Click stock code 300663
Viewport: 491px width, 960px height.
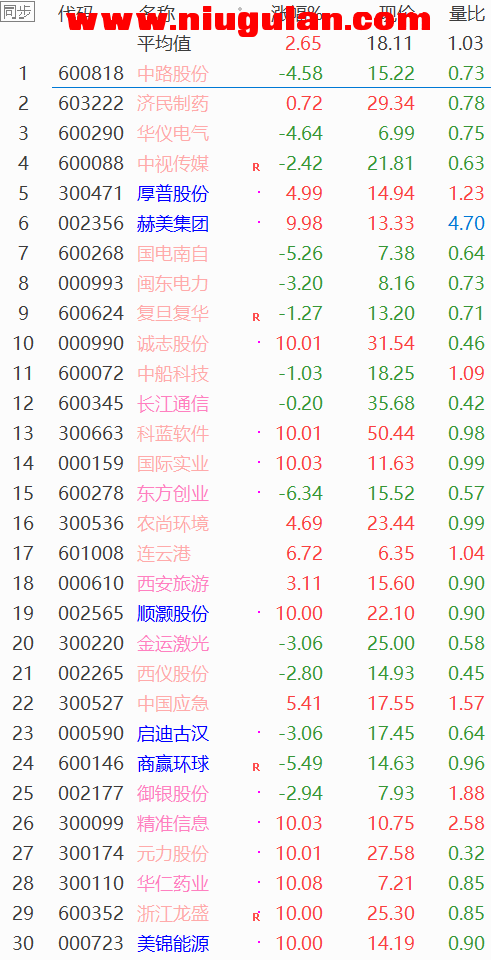[91, 433]
